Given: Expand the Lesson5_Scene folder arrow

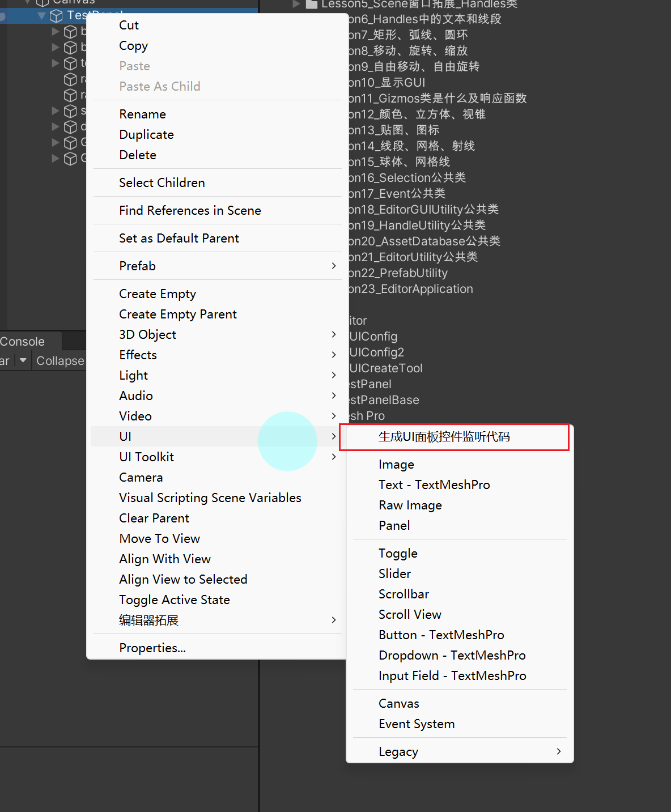Looking at the screenshot, I should click(296, 4).
